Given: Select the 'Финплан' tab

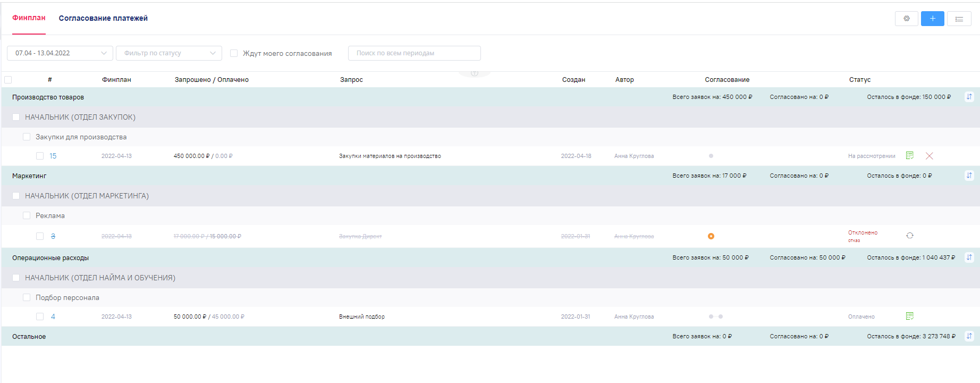Looking at the screenshot, I should click(29, 18).
